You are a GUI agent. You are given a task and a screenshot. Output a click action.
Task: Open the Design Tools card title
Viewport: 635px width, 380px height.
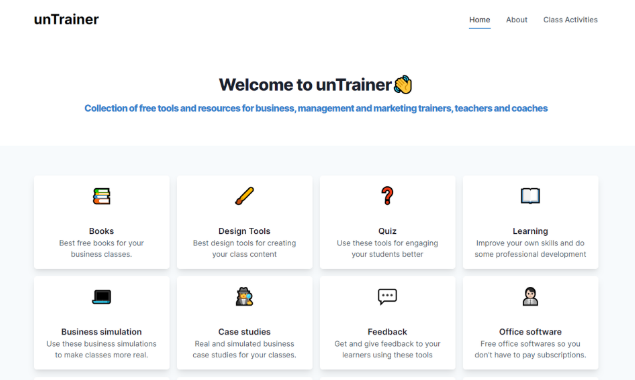(244, 231)
